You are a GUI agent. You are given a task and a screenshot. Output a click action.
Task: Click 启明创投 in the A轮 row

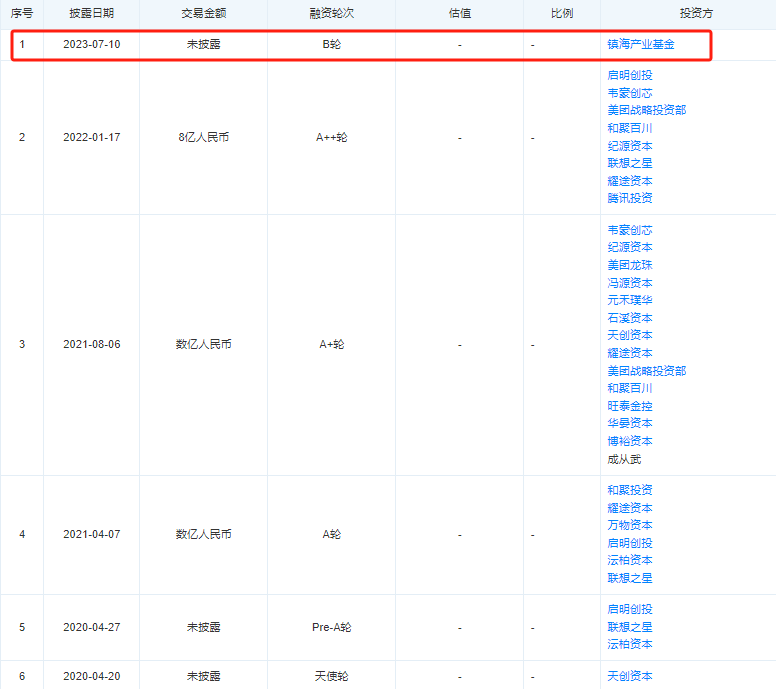tap(630, 543)
